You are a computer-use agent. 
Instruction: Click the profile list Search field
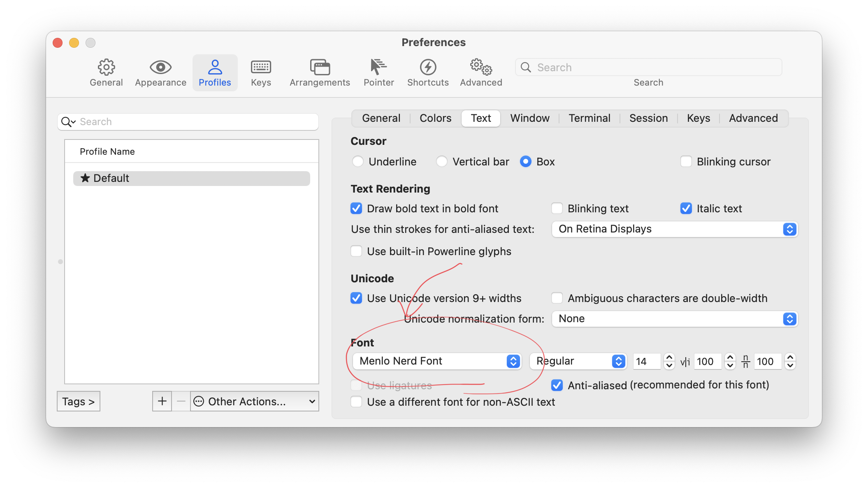click(193, 122)
